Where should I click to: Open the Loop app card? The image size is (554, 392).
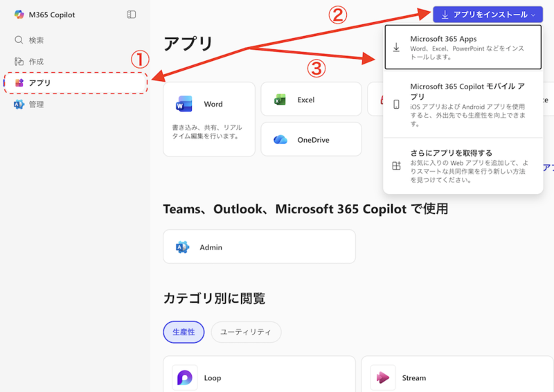[259, 374]
